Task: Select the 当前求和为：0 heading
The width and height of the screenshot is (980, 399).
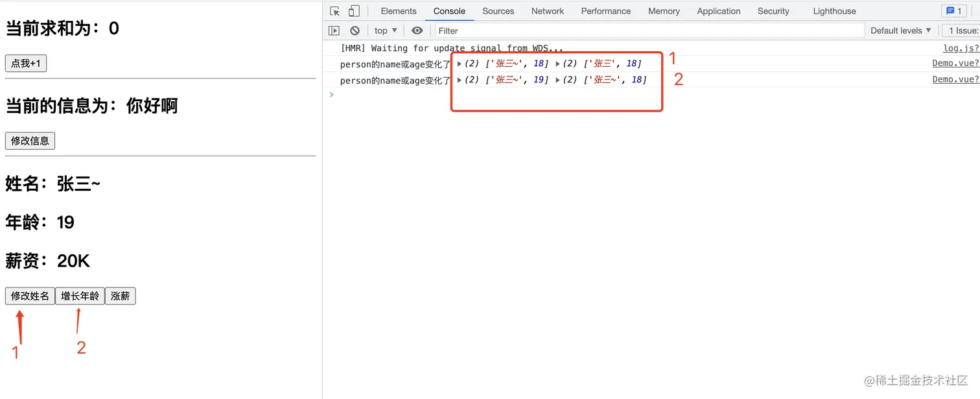Action: point(62,29)
